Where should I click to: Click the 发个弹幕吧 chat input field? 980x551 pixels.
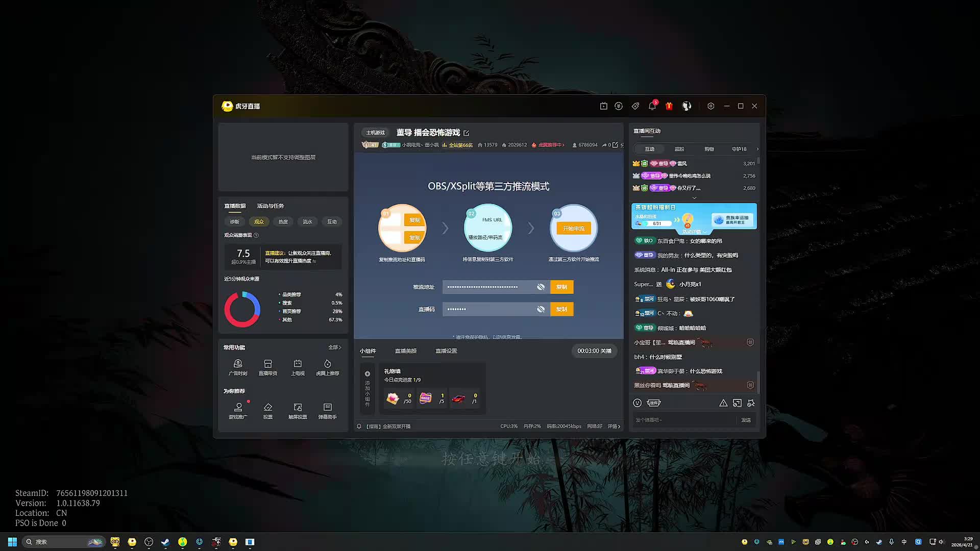[684, 420]
